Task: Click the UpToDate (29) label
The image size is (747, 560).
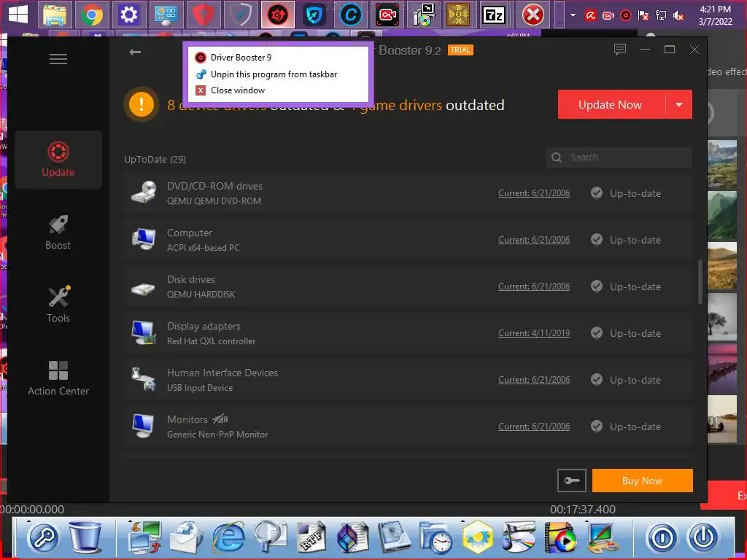Action: pyautogui.click(x=155, y=159)
